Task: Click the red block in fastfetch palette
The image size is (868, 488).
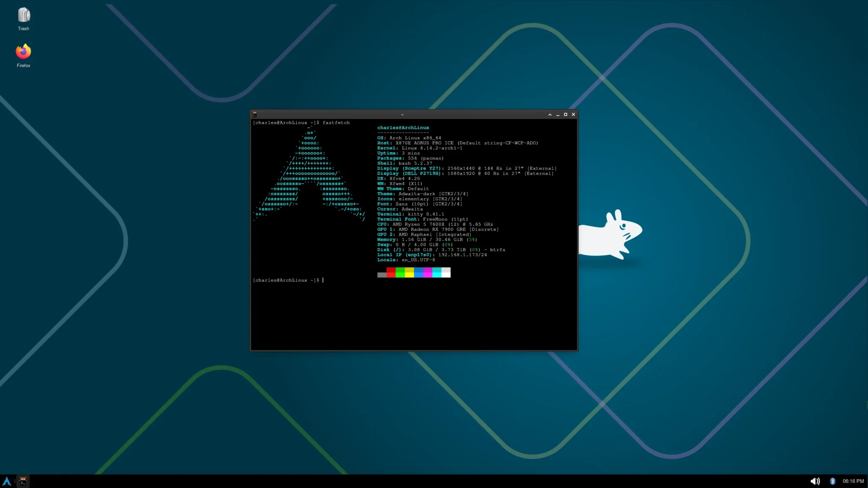Action: coord(391,273)
